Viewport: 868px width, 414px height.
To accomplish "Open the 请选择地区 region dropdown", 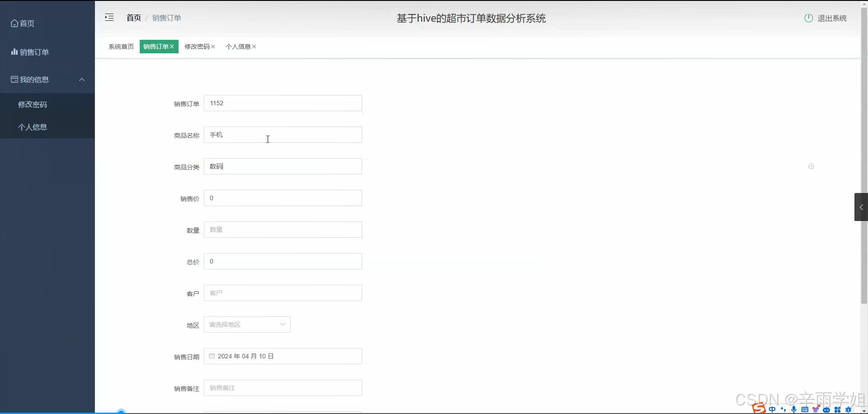I will tap(247, 324).
